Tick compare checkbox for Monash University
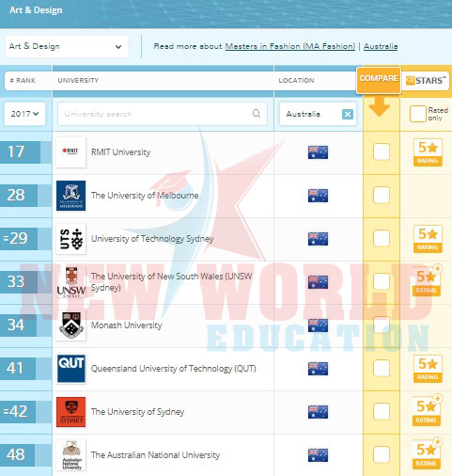This screenshot has width=452, height=476. pyautogui.click(x=382, y=325)
